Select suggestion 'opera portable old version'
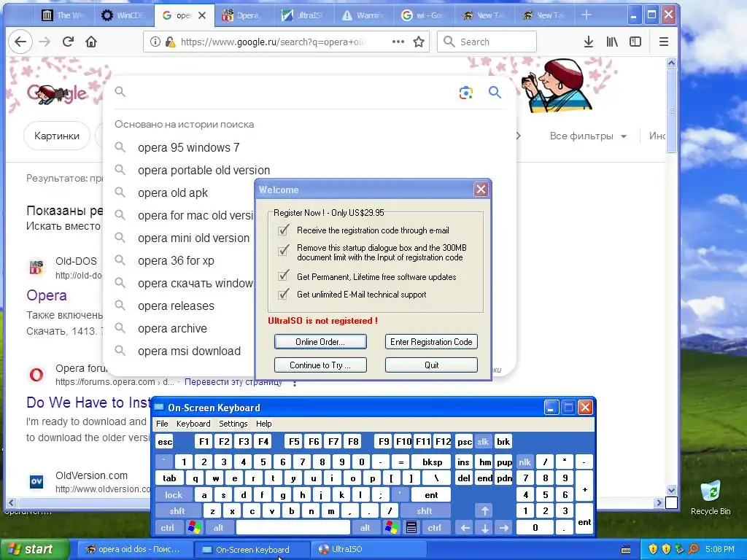The image size is (747, 560). coord(204,170)
